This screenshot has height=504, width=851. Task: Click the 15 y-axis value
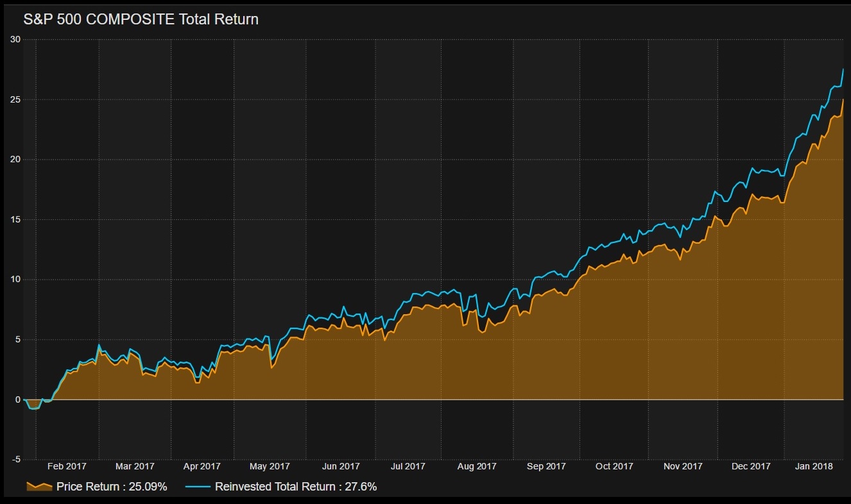pyautogui.click(x=15, y=219)
